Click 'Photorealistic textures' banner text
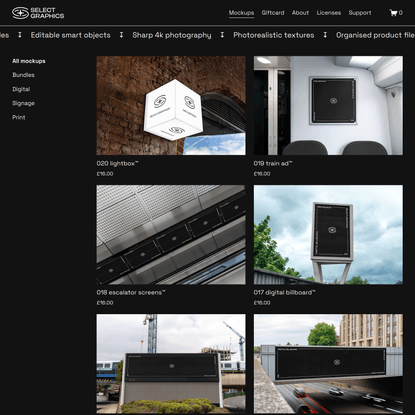This screenshot has width=415, height=415. pyautogui.click(x=274, y=35)
